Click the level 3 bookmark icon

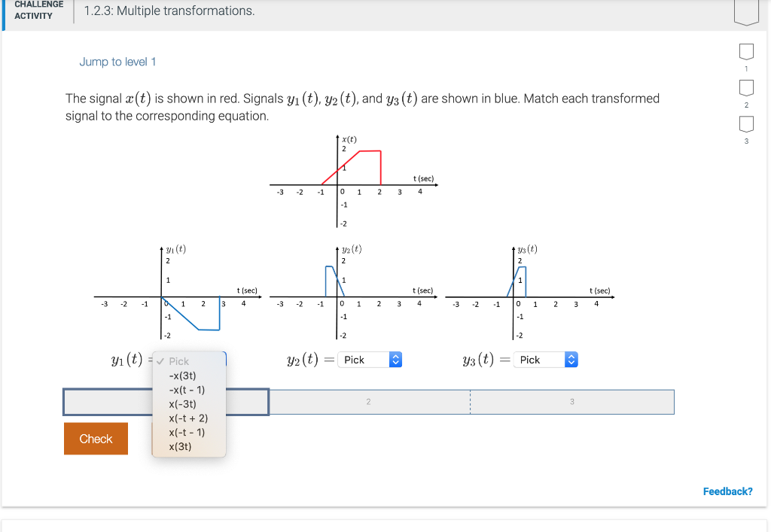click(745, 126)
